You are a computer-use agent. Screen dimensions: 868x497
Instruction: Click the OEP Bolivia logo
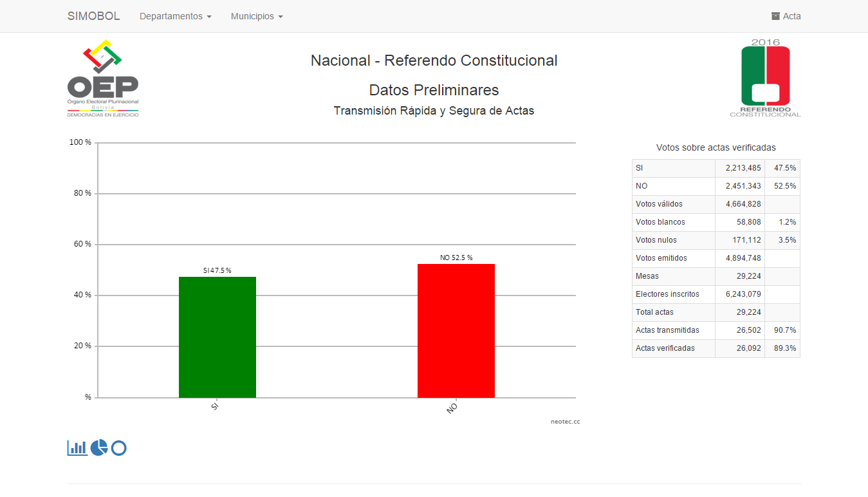(x=103, y=79)
